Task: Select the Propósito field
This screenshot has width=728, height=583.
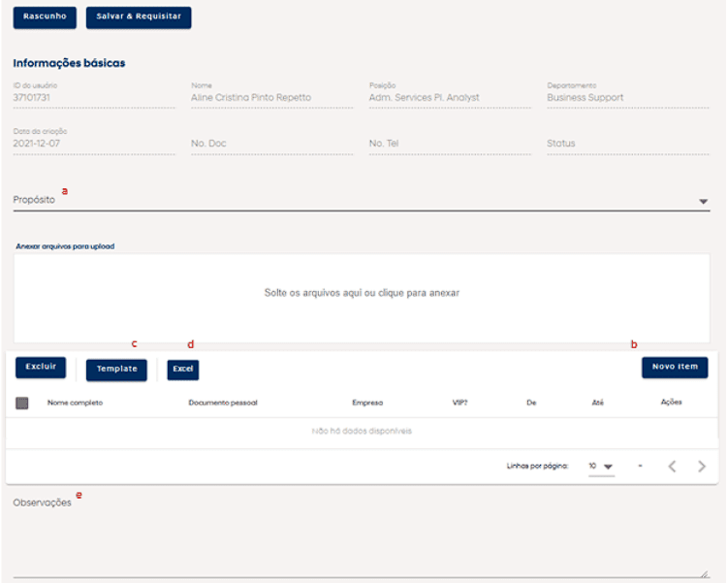Action: click(362, 200)
